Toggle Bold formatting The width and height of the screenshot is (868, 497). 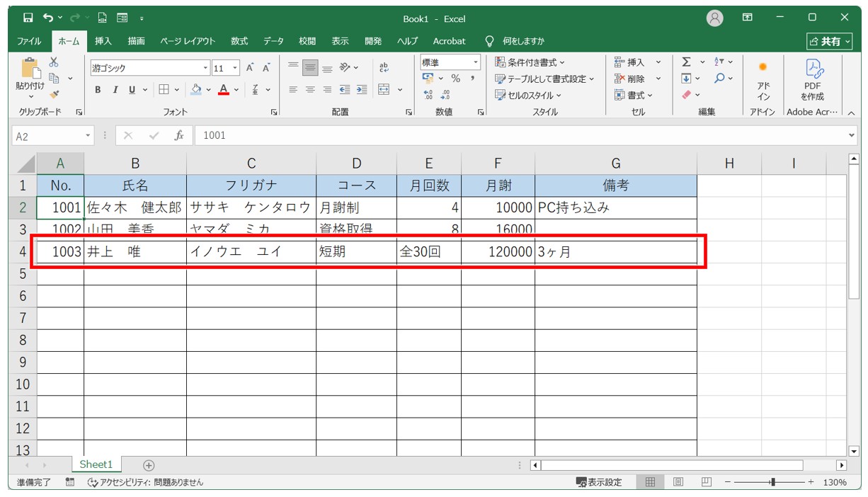(98, 90)
